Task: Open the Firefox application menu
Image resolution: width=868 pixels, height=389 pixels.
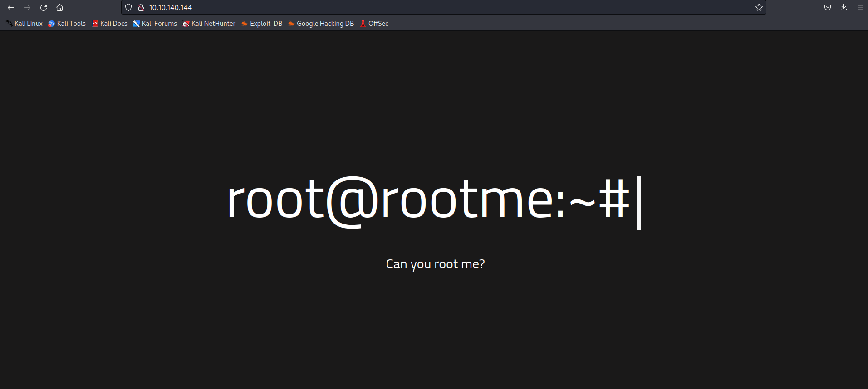Action: (x=860, y=7)
